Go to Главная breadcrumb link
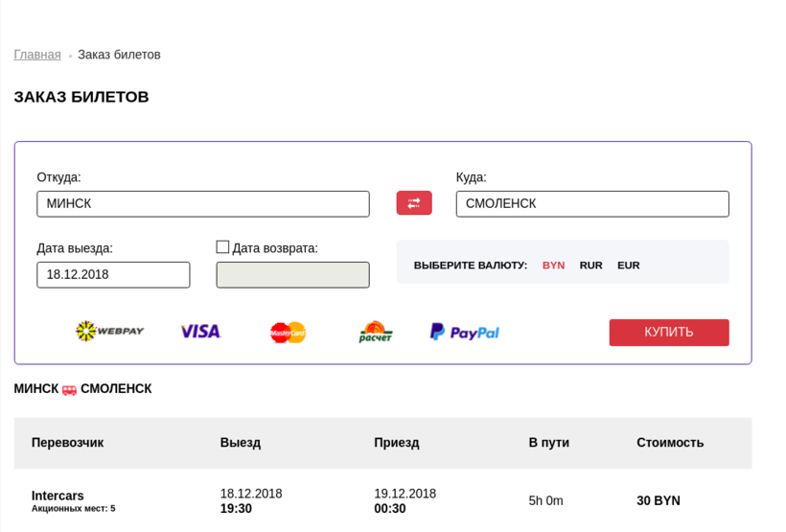786x532 pixels. point(37,55)
